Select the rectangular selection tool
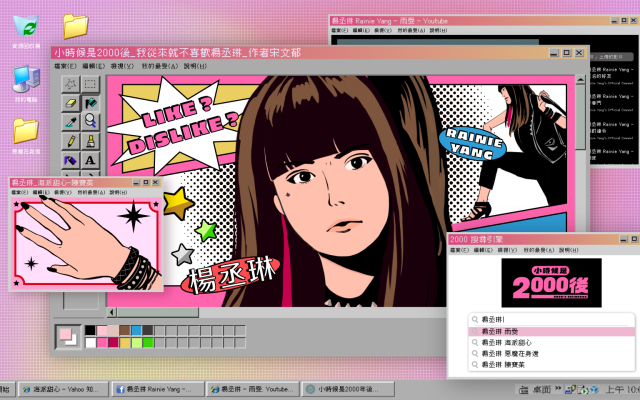This screenshot has height=400, width=640. point(90,84)
